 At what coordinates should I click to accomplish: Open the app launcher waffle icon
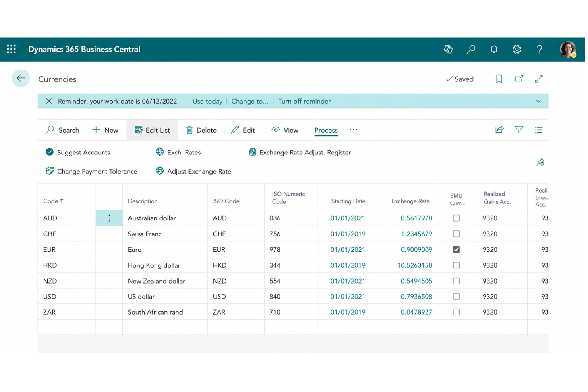click(12, 49)
